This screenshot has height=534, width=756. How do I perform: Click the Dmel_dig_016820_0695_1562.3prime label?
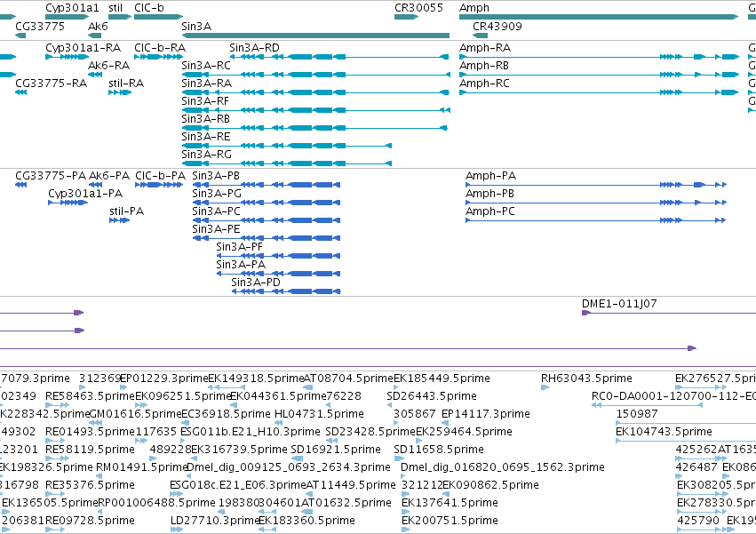click(503, 467)
